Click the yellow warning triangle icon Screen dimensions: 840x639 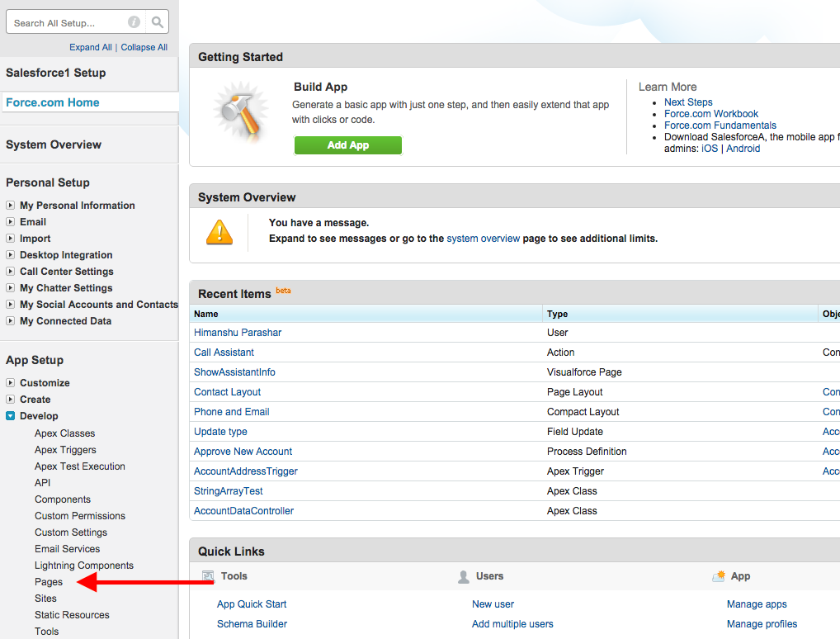[219, 232]
